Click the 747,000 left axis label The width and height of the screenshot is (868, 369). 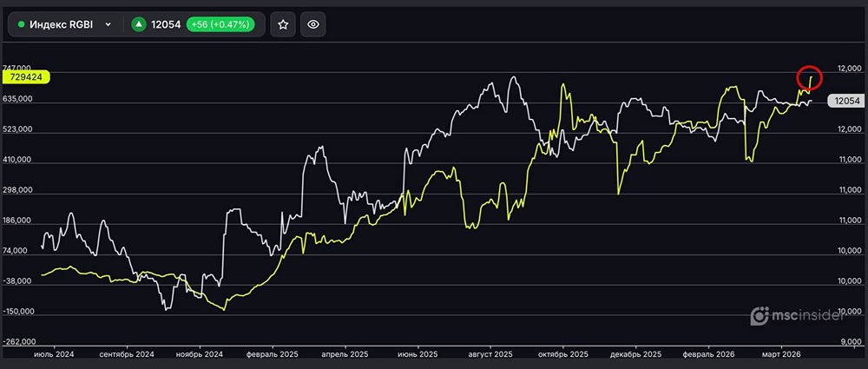click(x=18, y=68)
